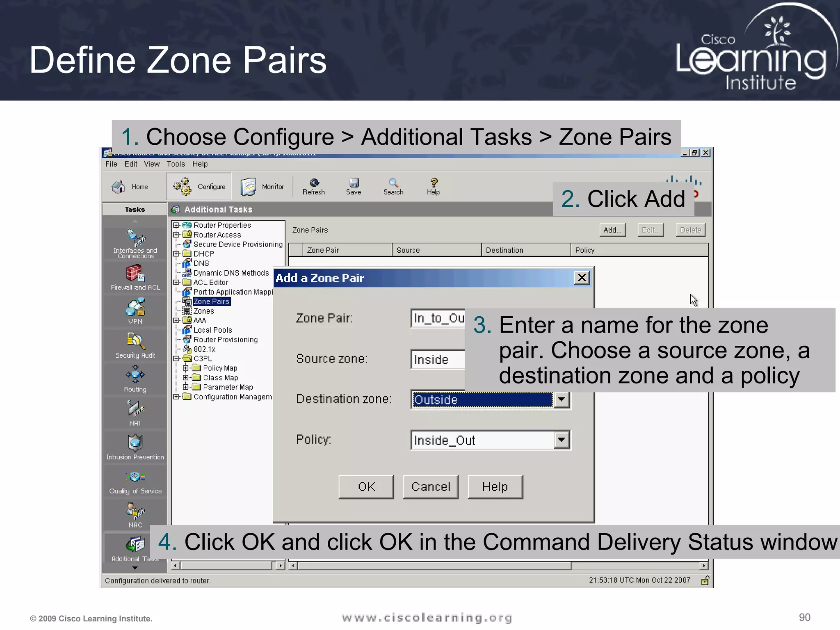Viewport: 840px width, 630px height.
Task: Open the File menu
Action: tap(111, 164)
